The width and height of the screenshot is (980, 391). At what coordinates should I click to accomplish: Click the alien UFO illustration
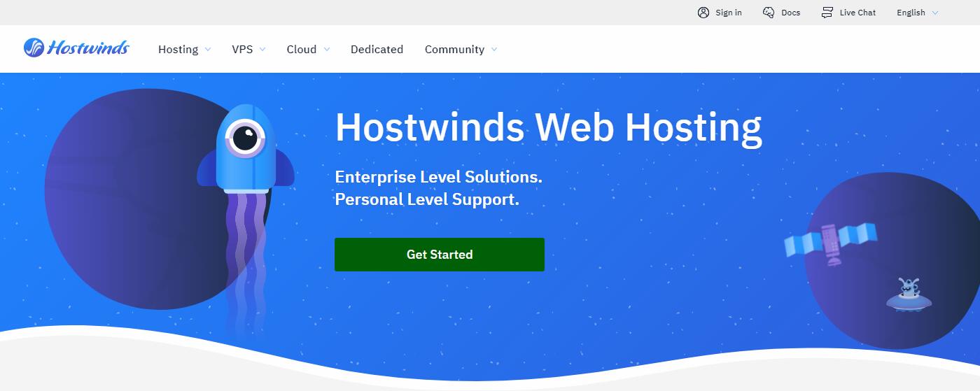(x=909, y=294)
